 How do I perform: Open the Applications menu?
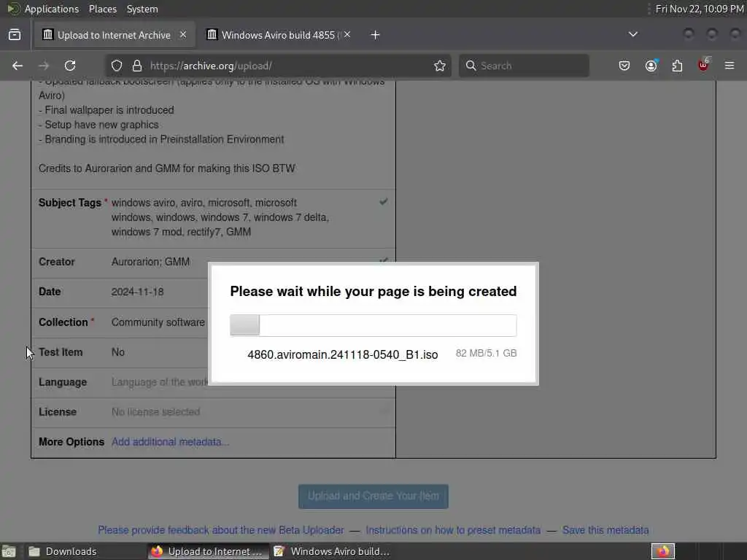click(x=52, y=9)
